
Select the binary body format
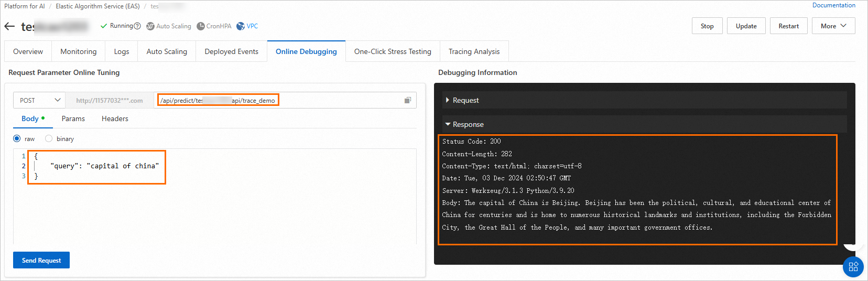[x=49, y=139]
